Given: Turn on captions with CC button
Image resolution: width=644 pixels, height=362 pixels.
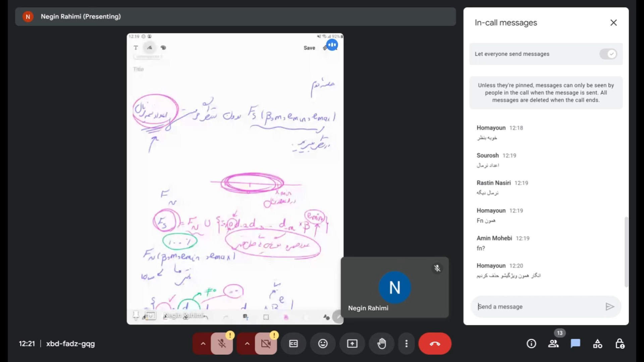Looking at the screenshot, I should [293, 344].
